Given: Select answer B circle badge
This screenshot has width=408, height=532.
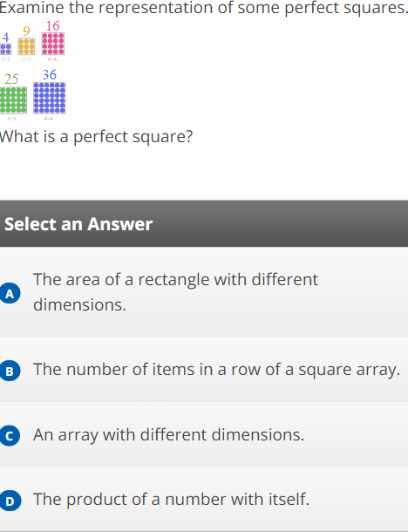Looking at the screenshot, I should coord(10,371).
